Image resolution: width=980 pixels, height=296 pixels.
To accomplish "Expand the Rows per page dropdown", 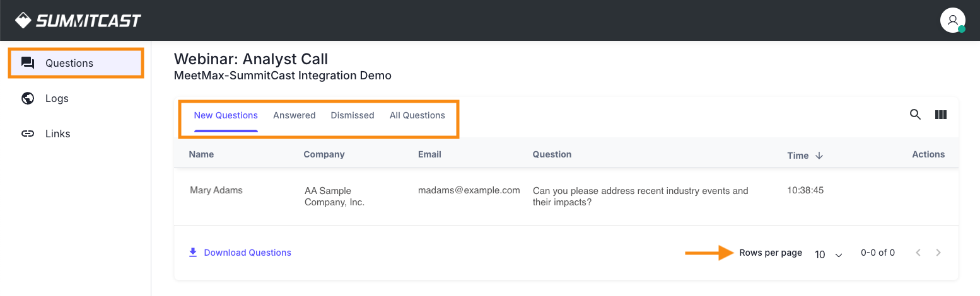I will (x=829, y=254).
